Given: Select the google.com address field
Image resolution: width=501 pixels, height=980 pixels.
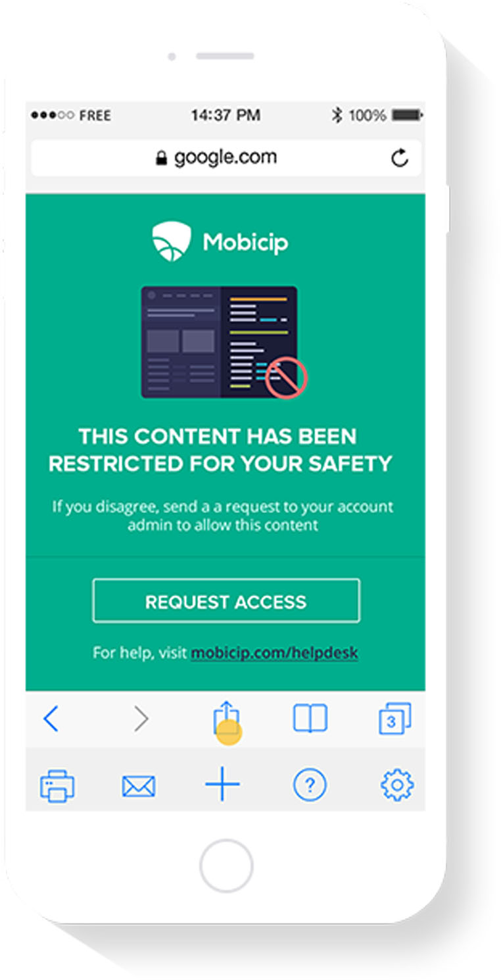Looking at the screenshot, I should coord(226,158).
